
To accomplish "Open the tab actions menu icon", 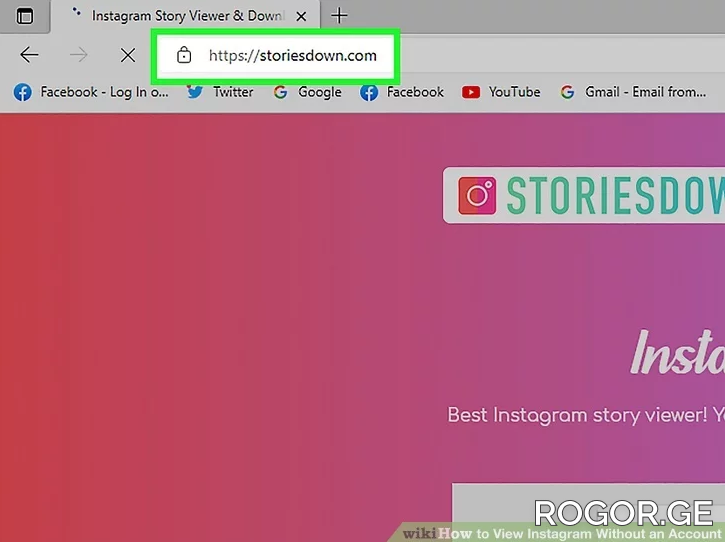I will tap(25, 16).
